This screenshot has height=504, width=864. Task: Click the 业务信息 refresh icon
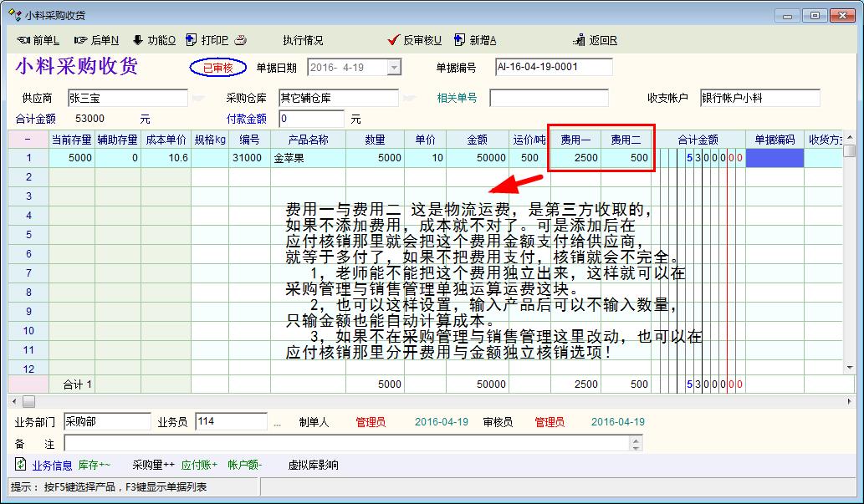[21, 464]
